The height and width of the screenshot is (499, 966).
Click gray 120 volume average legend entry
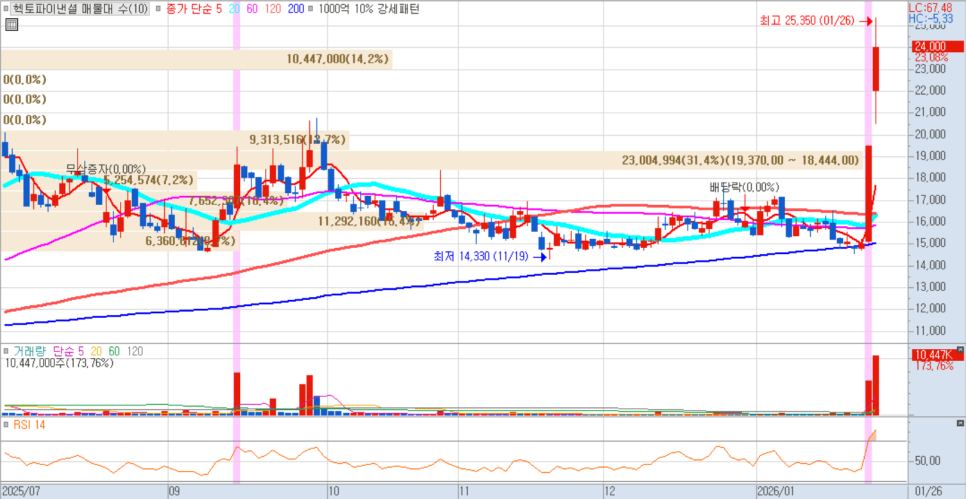135,351
